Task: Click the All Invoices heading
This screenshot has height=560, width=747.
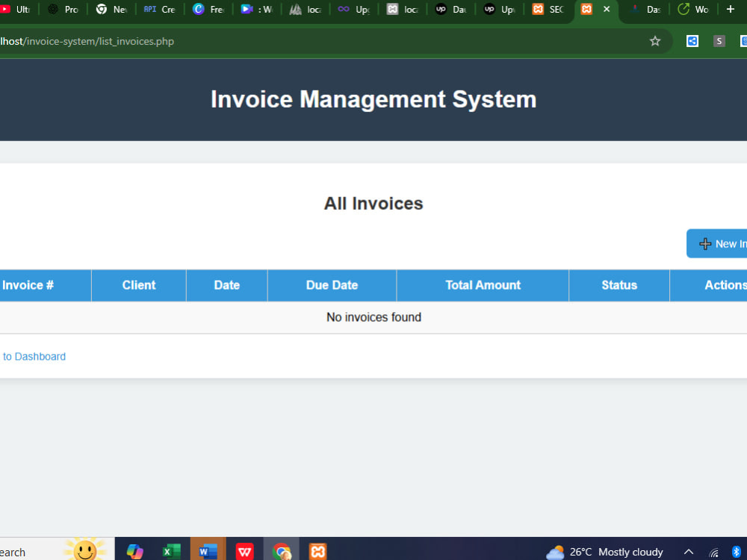Action: pos(373,203)
